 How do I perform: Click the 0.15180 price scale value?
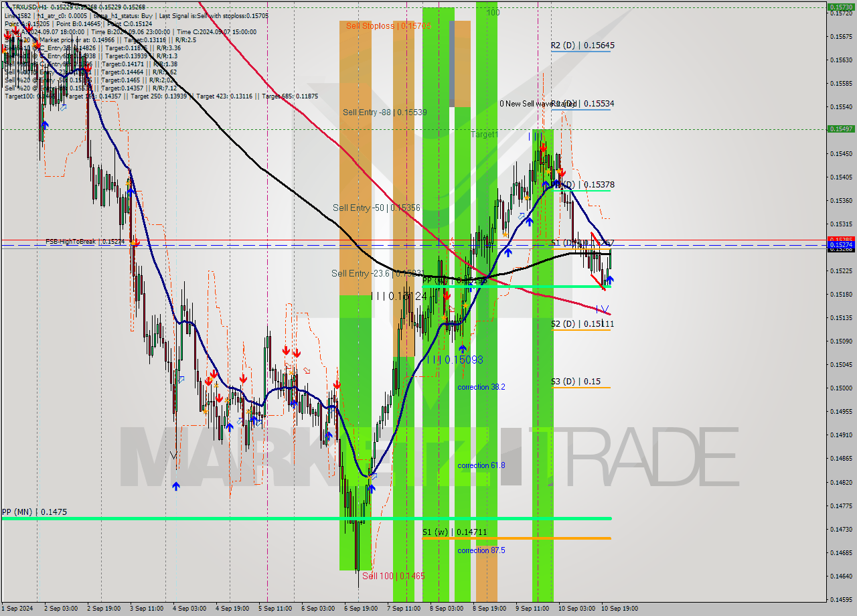[x=840, y=295]
